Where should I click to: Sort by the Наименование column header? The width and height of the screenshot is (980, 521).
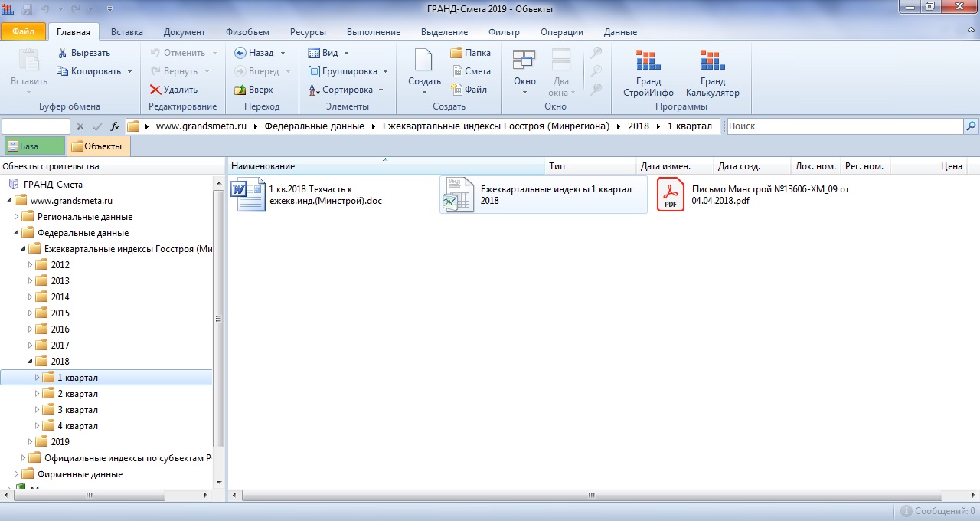[x=387, y=166]
